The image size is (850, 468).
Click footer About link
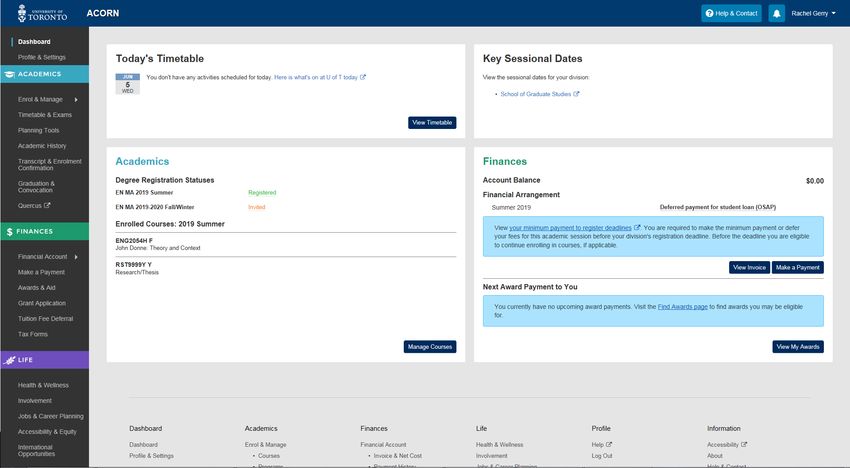click(x=714, y=456)
